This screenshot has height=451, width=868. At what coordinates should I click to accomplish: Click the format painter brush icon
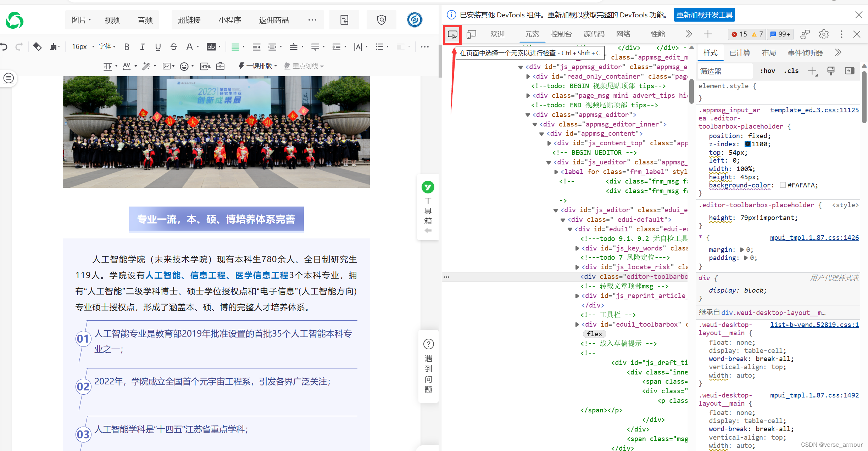tap(54, 47)
